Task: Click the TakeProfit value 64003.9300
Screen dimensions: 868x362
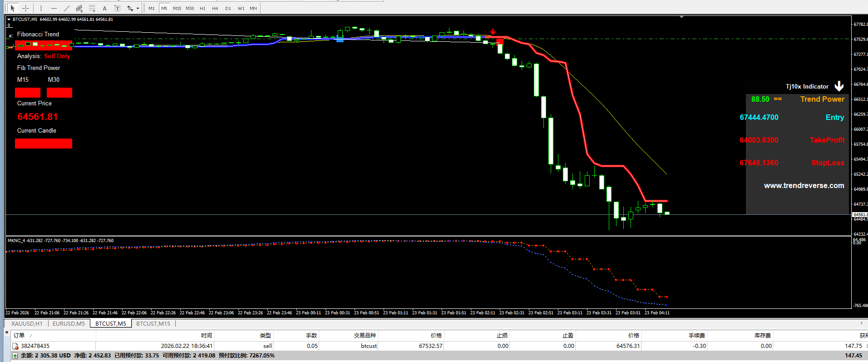Action: point(759,140)
